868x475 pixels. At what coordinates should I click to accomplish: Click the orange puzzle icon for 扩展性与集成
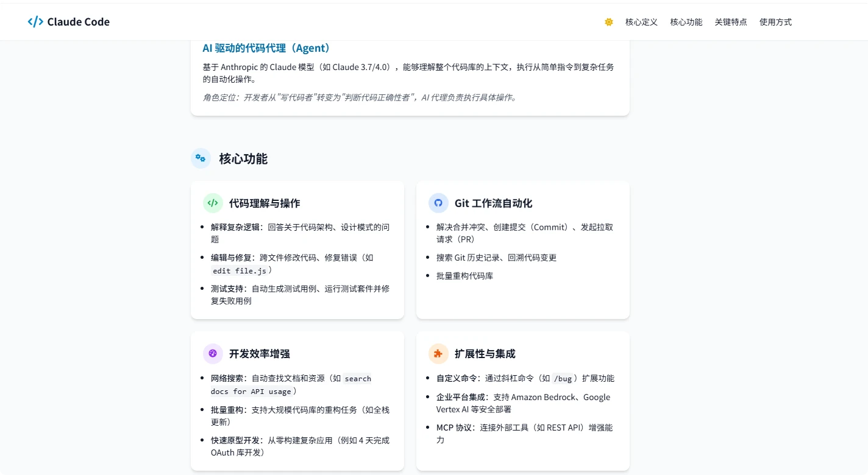[438, 353]
